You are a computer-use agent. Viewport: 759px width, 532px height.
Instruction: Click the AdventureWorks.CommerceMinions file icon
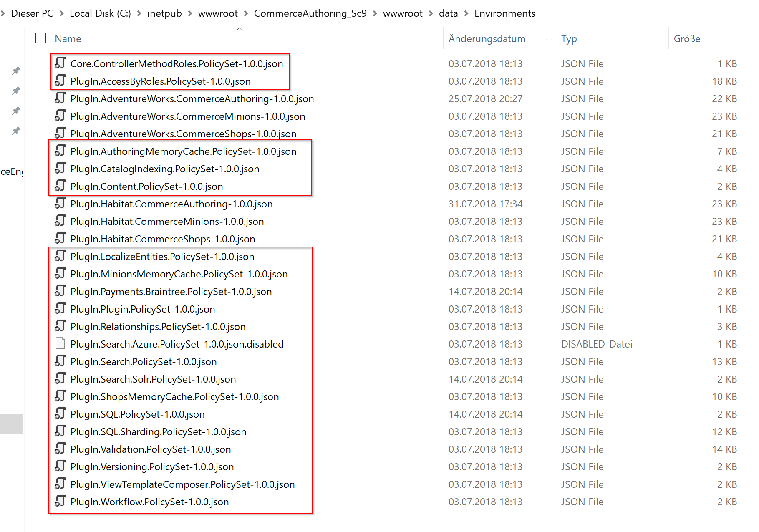(x=61, y=116)
